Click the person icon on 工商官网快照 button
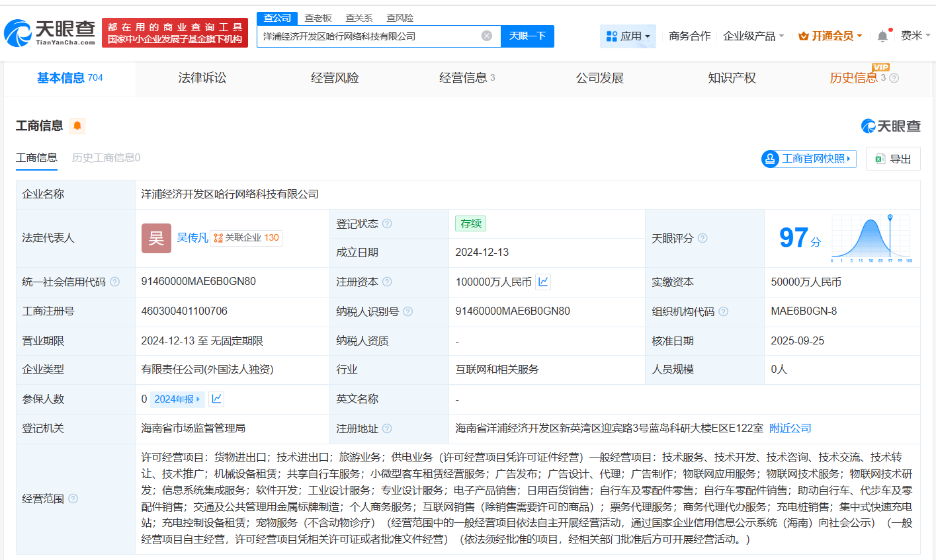936x560 pixels. (769, 159)
